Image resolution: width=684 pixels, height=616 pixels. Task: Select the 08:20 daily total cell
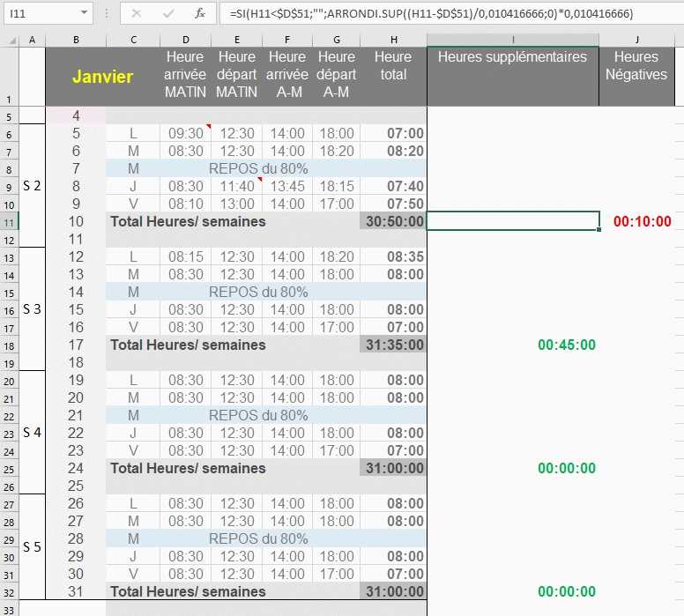pyautogui.click(x=393, y=151)
